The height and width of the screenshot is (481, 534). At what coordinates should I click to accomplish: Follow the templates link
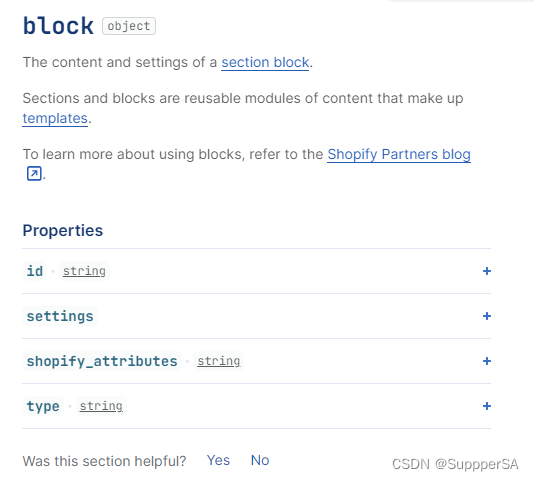coord(55,119)
